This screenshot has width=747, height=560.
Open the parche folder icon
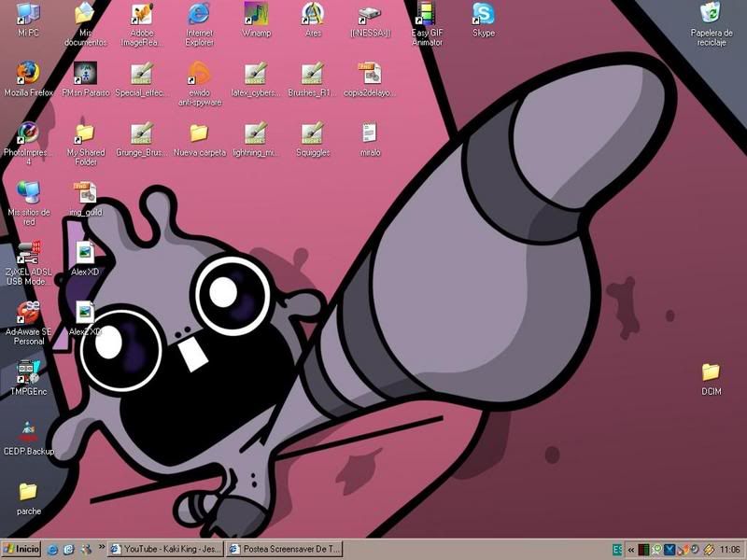point(29,497)
